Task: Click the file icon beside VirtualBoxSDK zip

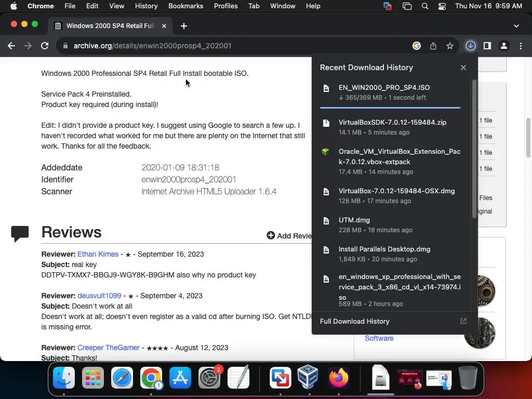Action: point(326,123)
